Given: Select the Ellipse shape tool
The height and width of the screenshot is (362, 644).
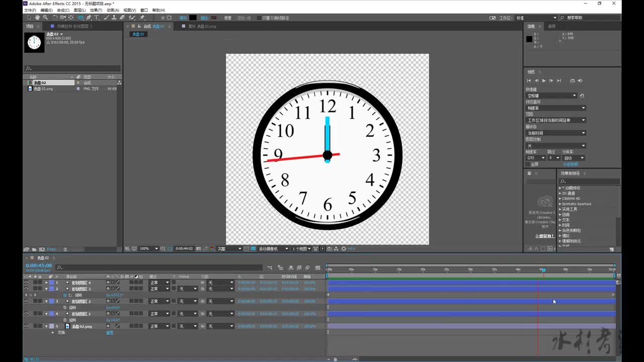Looking at the screenshot, I should pyautogui.click(x=80, y=18).
